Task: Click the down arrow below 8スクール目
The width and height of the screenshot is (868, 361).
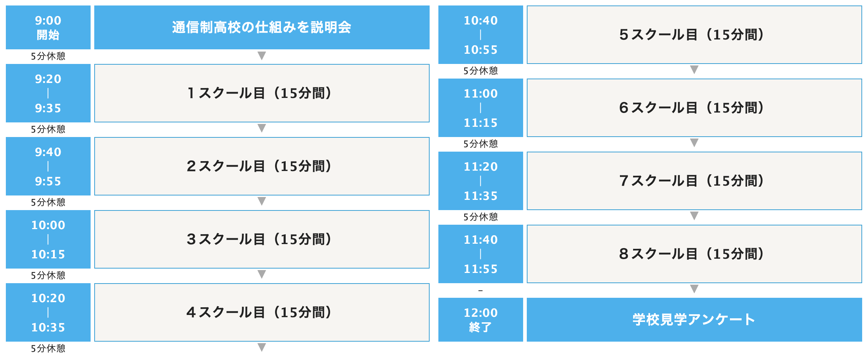Action: coord(694,289)
